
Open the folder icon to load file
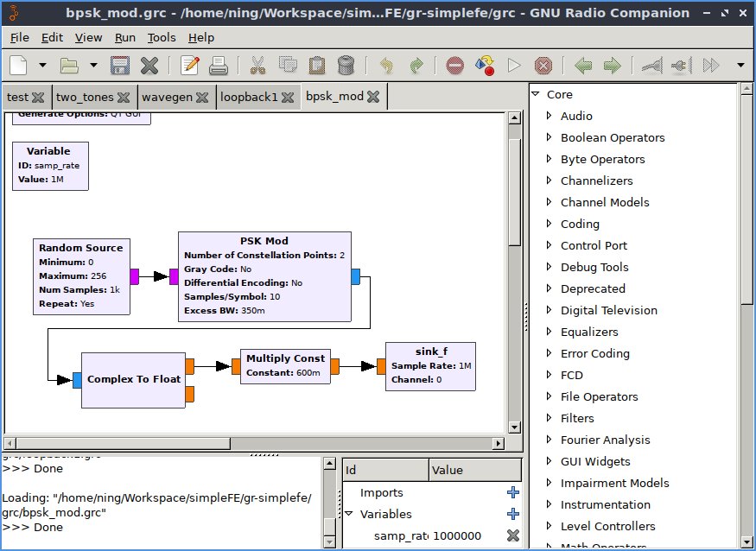point(69,65)
